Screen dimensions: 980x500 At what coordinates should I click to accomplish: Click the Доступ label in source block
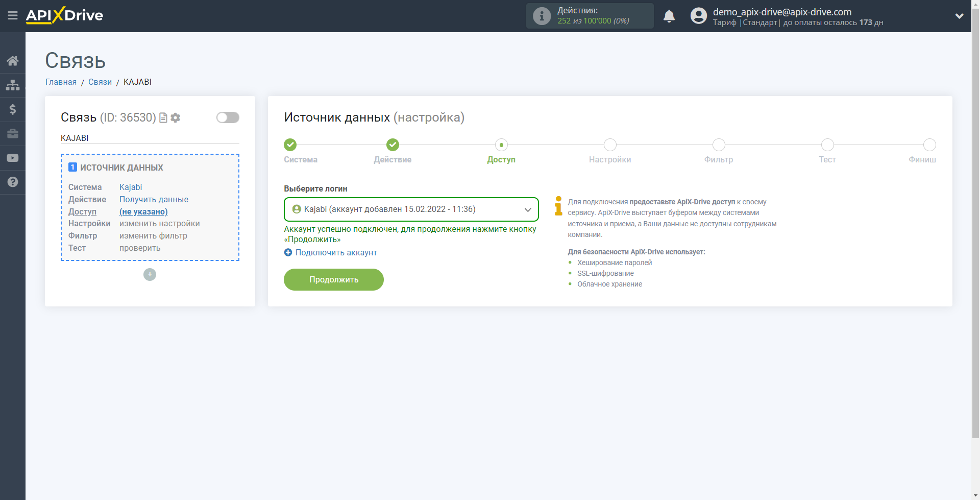click(82, 211)
